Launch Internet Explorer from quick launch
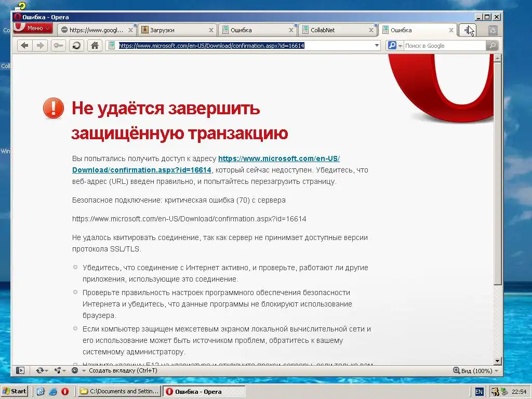Viewport: 532px width, 399px height. point(53,392)
